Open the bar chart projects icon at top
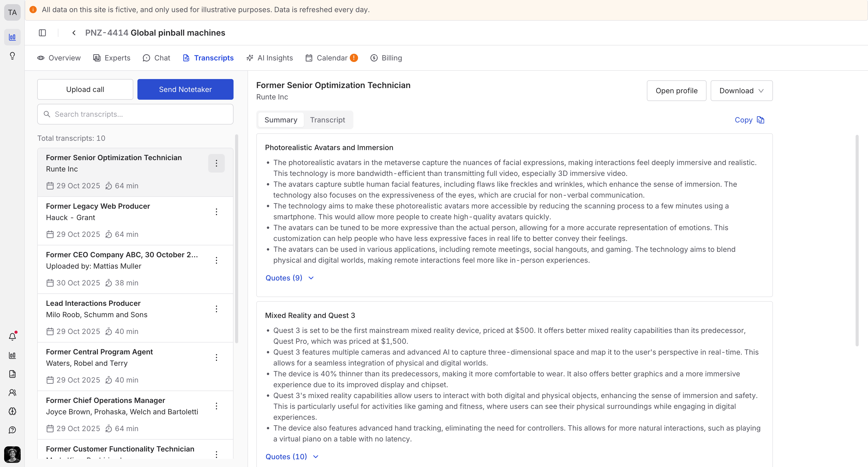 click(12, 37)
